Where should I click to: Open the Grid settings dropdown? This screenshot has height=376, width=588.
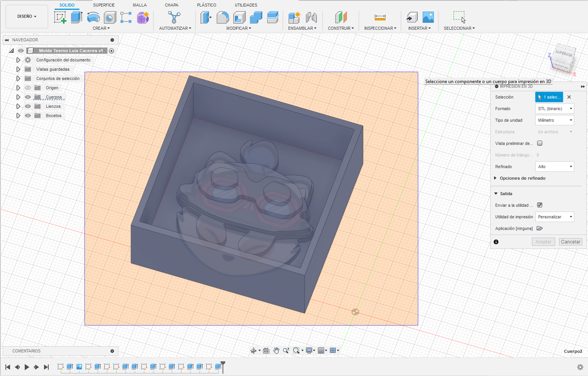tap(322, 350)
